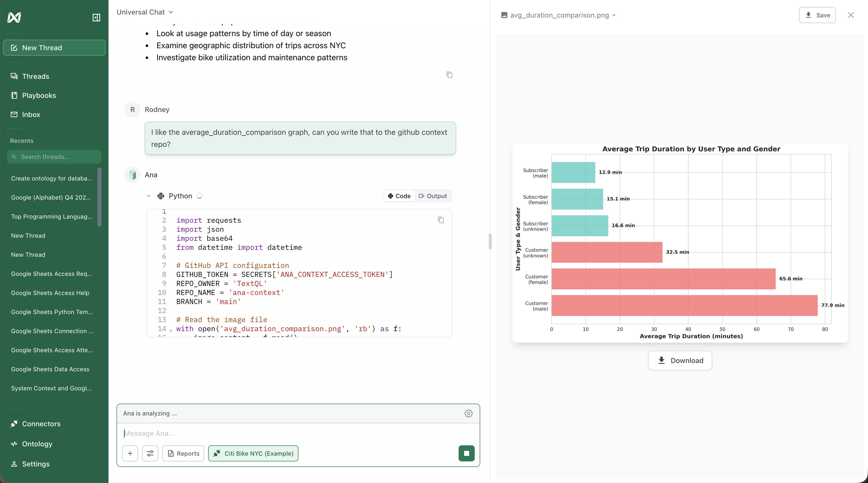Click the panel resize divider handle
868x483 pixels.
490,241
